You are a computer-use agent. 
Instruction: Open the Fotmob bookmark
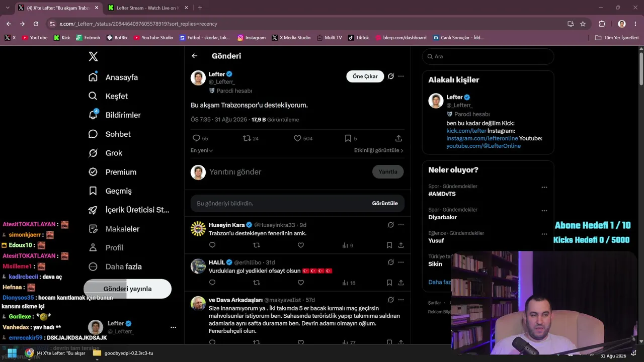pos(88,38)
